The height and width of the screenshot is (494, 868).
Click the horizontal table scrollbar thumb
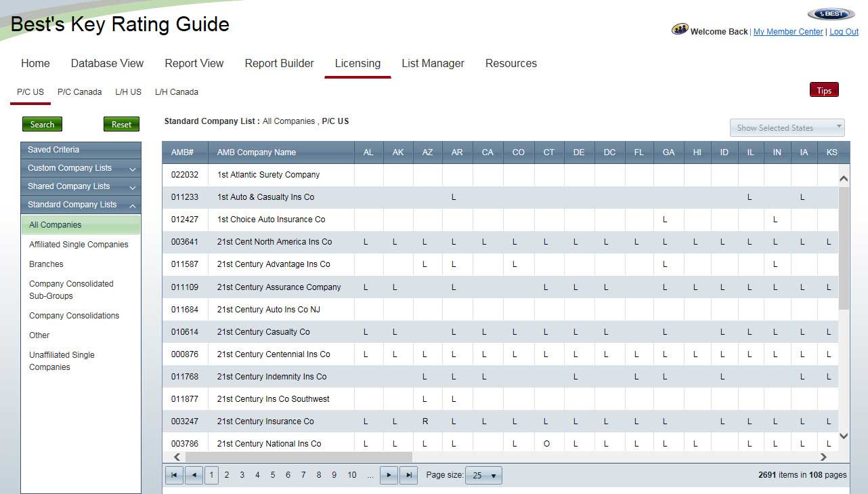tap(299, 457)
